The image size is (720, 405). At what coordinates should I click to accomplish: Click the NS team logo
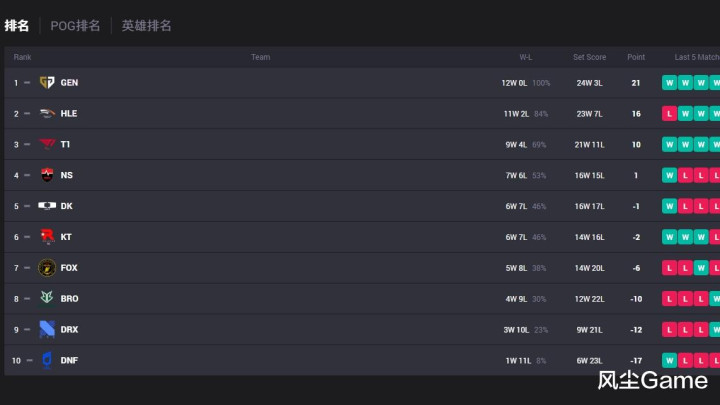tap(47, 176)
